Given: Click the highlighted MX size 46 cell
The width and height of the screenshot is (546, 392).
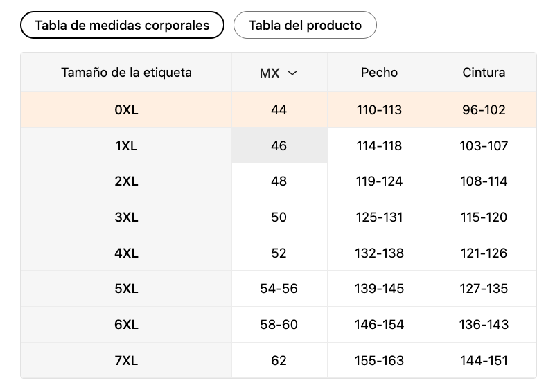Looking at the screenshot, I should pyautogui.click(x=279, y=145).
